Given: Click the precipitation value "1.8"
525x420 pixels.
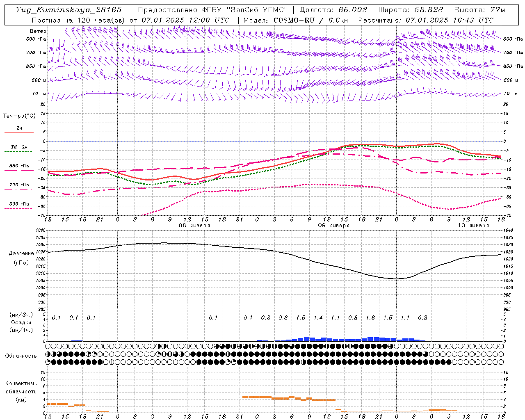Looking at the screenshot, I should pyautogui.click(x=370, y=318).
